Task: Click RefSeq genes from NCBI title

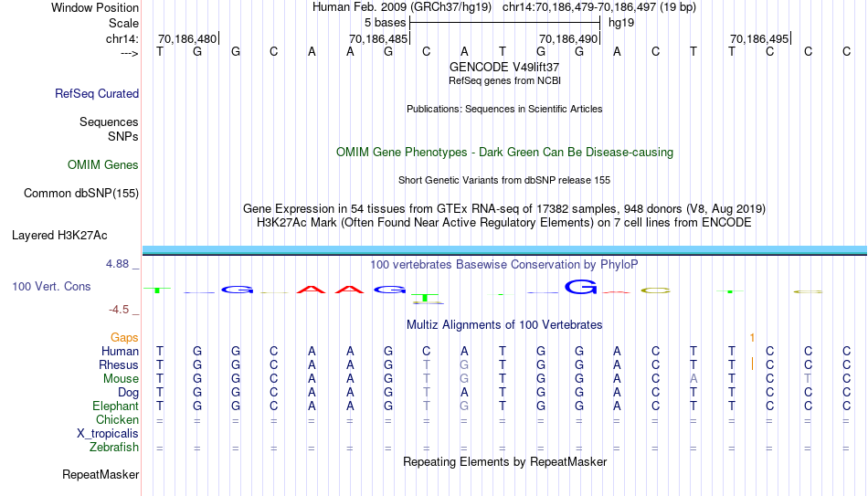Action: click(505, 80)
